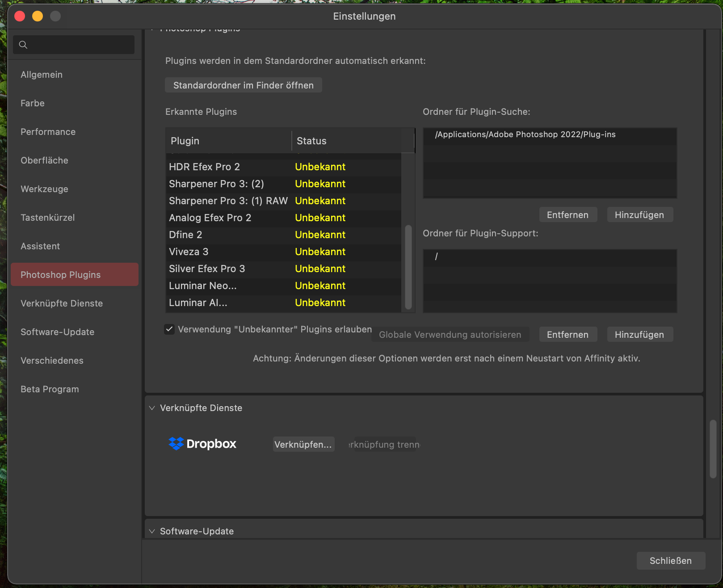Click Hinzufügen under Plugin-Suche folders

pyautogui.click(x=640, y=214)
